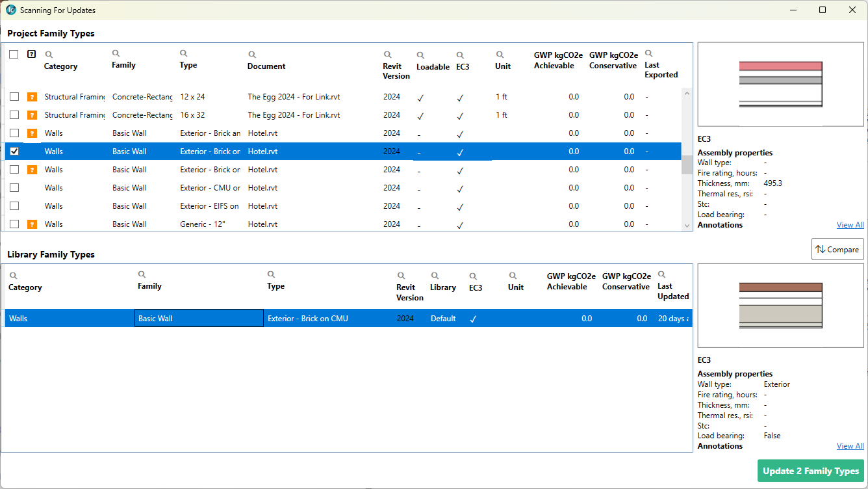Viewport: 868px width, 489px height.
Task: Click search icon above Library column in Library table
Action: (x=435, y=276)
